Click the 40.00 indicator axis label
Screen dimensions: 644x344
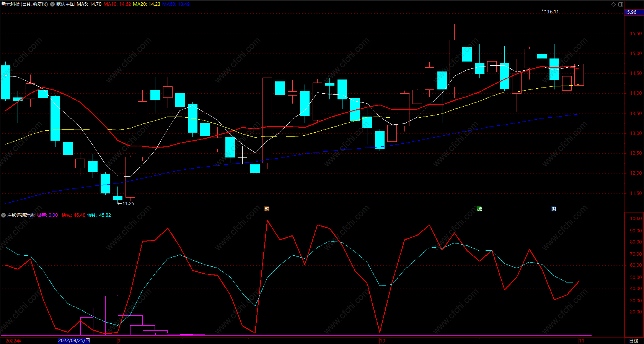coord(636,289)
